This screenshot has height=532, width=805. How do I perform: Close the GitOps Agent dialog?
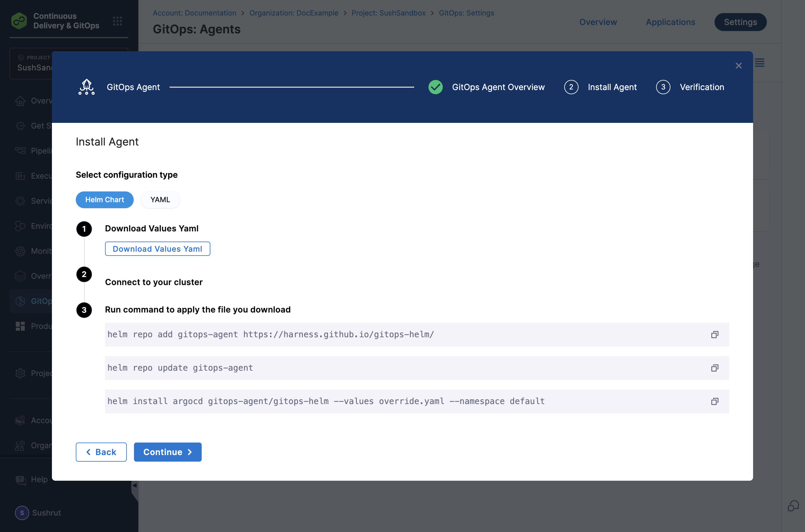[738, 66]
